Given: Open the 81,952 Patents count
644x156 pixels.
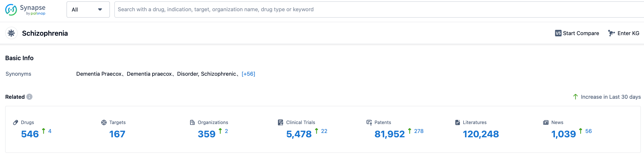Looking at the screenshot, I should coord(389,134).
